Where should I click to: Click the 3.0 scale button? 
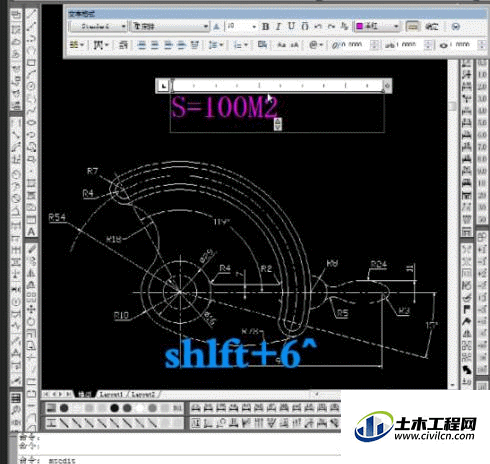tap(482, 99)
